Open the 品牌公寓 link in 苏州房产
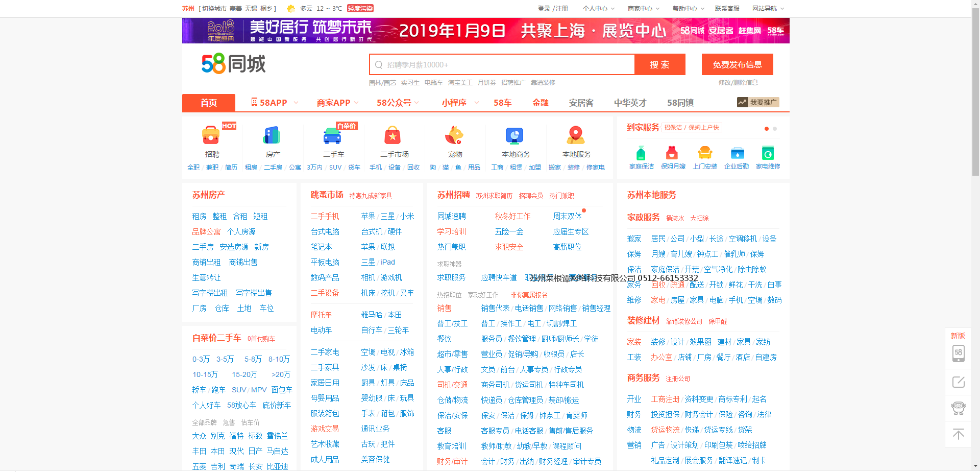The width and height of the screenshot is (980, 472). pos(206,231)
